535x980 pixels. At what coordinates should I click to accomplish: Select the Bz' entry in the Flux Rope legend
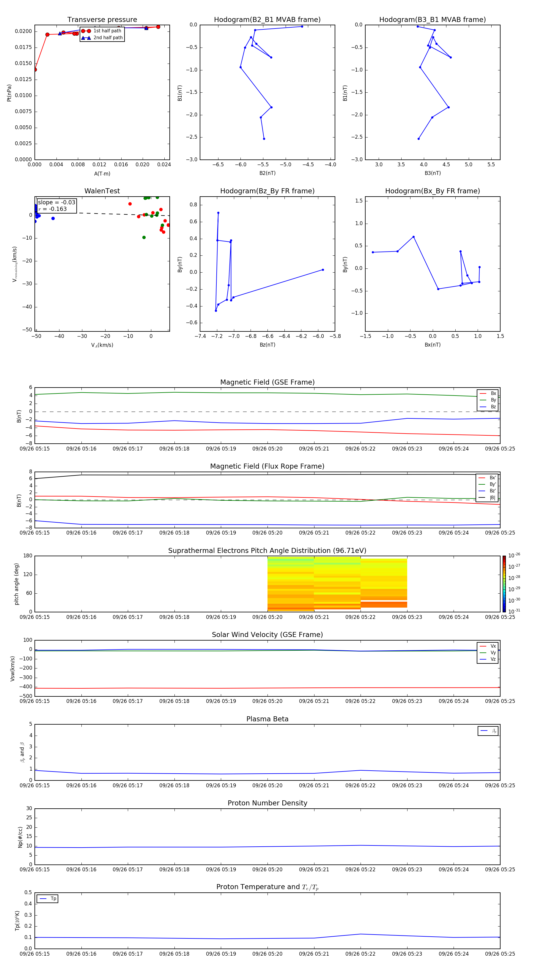487,491
